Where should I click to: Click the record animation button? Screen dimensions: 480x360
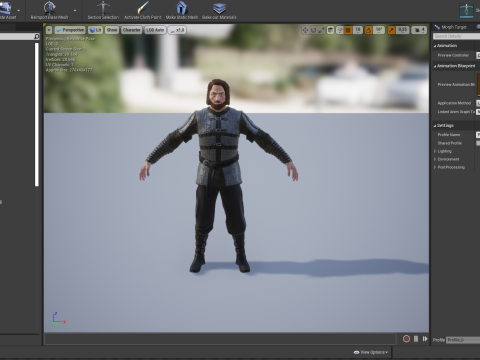click(406, 339)
